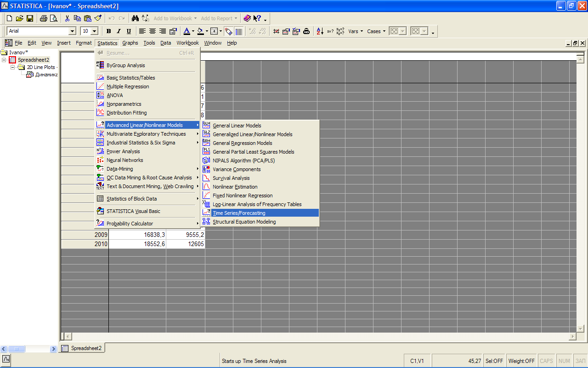Image resolution: width=588 pixels, height=368 pixels.
Task: Save the spreadsheet with the floppy icon
Action: point(29,18)
